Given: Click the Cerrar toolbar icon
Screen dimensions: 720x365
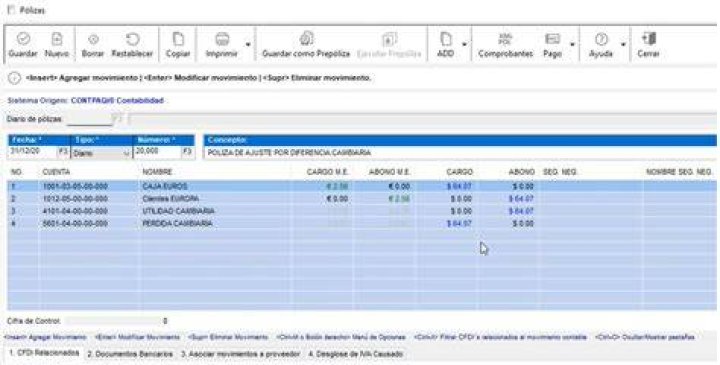Looking at the screenshot, I should (648, 39).
